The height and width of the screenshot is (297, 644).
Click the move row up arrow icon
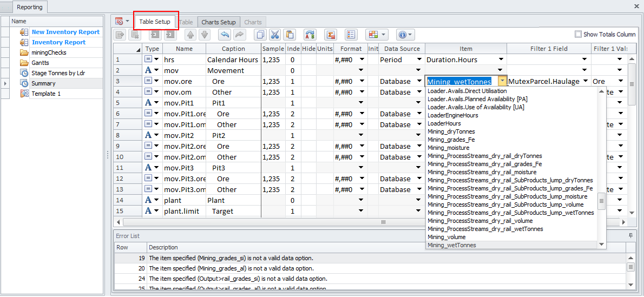click(x=190, y=35)
